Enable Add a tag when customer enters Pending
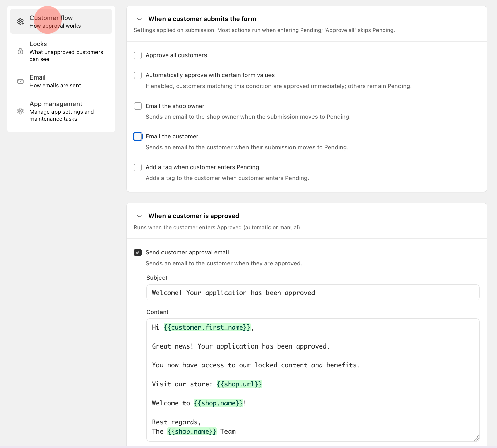The height and width of the screenshot is (448, 497). tap(138, 167)
